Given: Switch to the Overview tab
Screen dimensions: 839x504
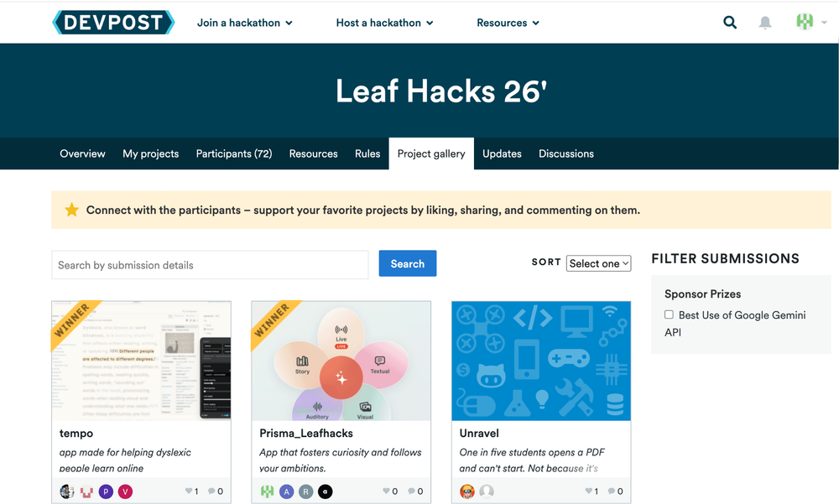Looking at the screenshot, I should (x=82, y=153).
